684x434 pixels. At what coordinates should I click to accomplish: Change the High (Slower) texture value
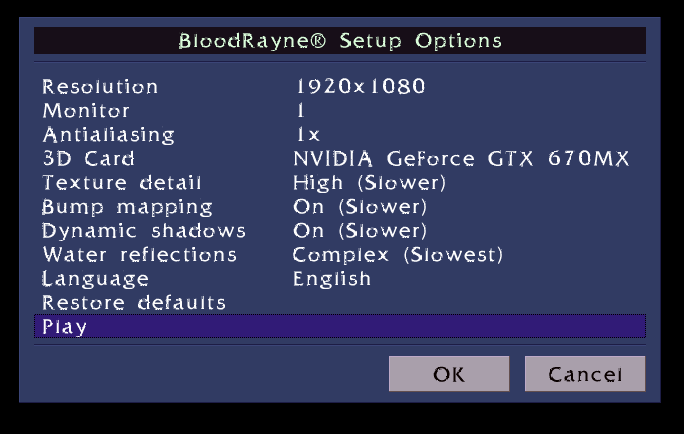tap(369, 183)
